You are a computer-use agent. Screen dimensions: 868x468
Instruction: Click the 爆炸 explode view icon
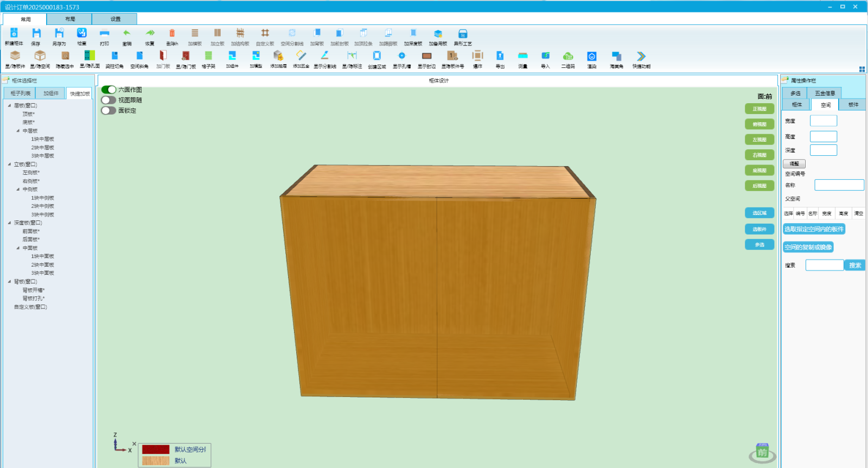click(477, 55)
